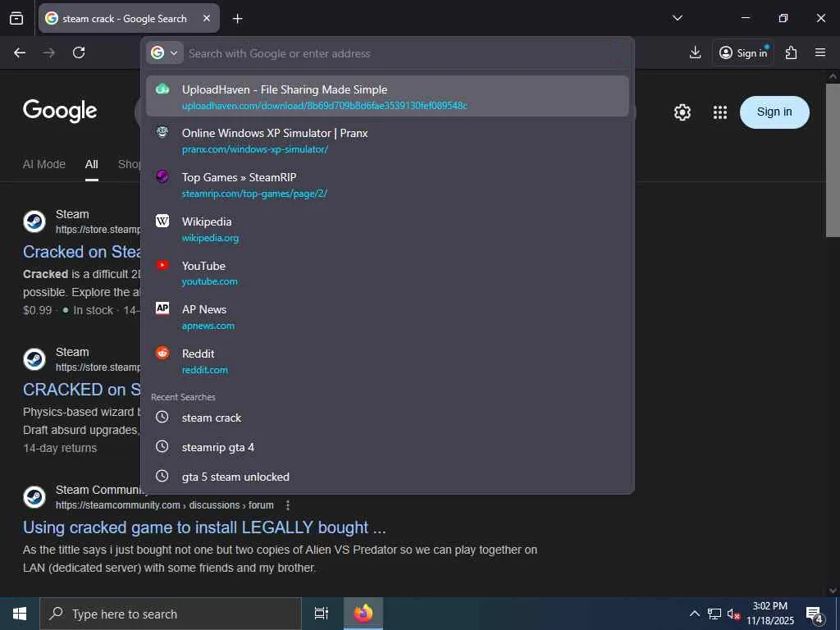Click the scrollbar down arrow
The height and width of the screenshot is (630, 840).
click(833, 591)
